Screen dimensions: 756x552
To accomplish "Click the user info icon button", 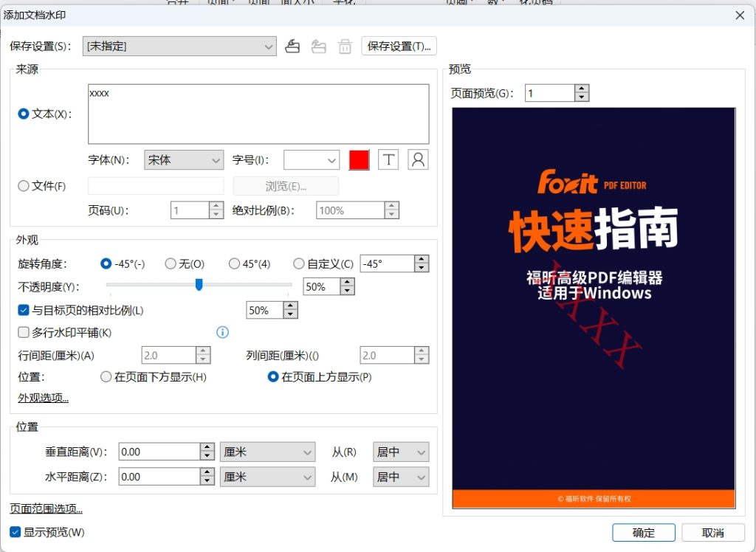I will (418, 159).
